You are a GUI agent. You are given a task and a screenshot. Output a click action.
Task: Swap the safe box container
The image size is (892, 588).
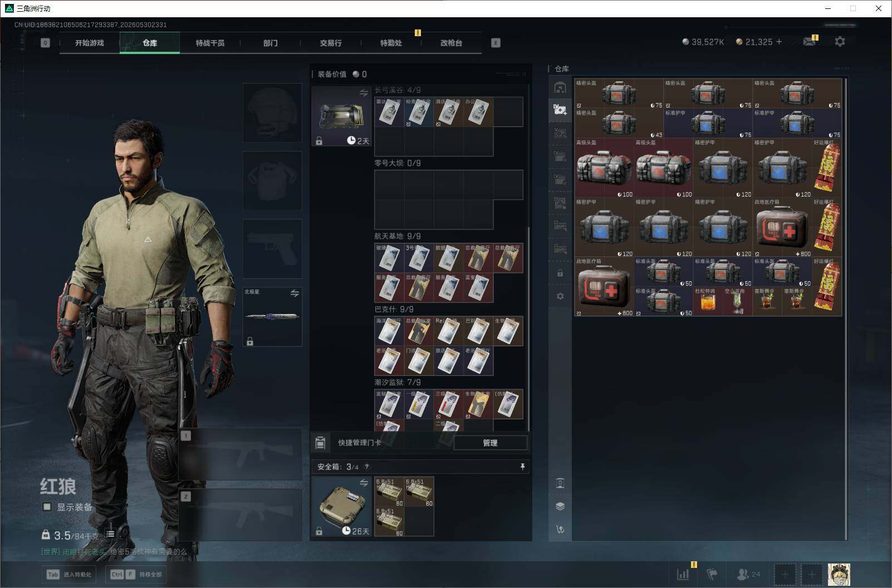(x=364, y=483)
